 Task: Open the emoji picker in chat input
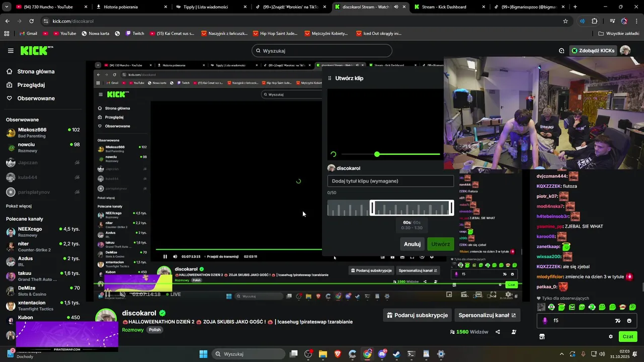(629, 321)
